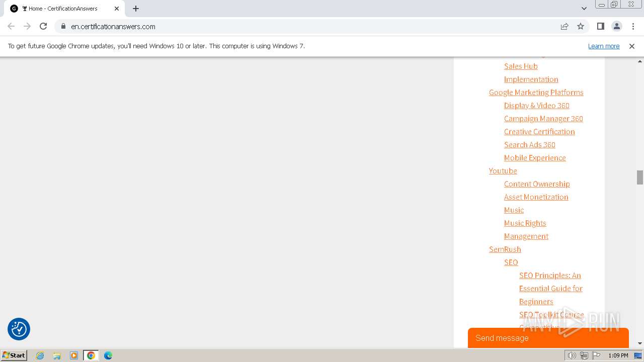This screenshot has width=644, height=362.
Task: Open the network tray icon
Action: click(x=584, y=355)
